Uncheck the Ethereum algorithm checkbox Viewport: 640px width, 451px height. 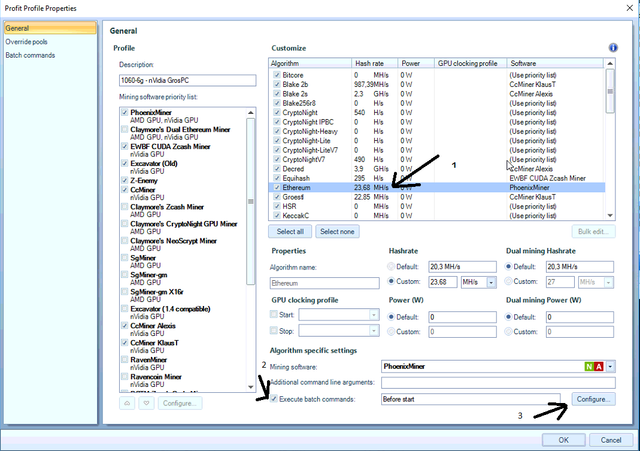click(x=277, y=187)
